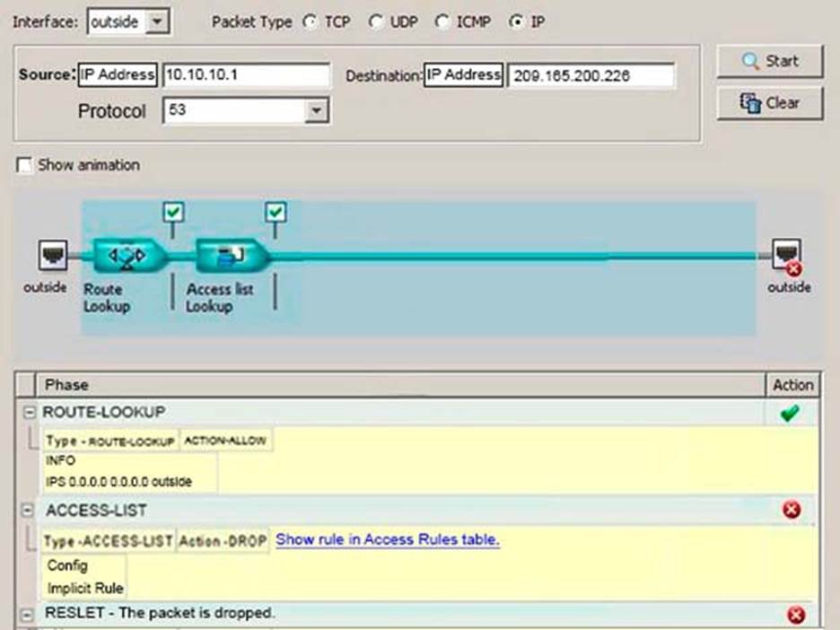Viewport: 840px width, 630px height.
Task: Collapse the ROUTE-LOOKUP phase section
Action: pyautogui.click(x=29, y=414)
